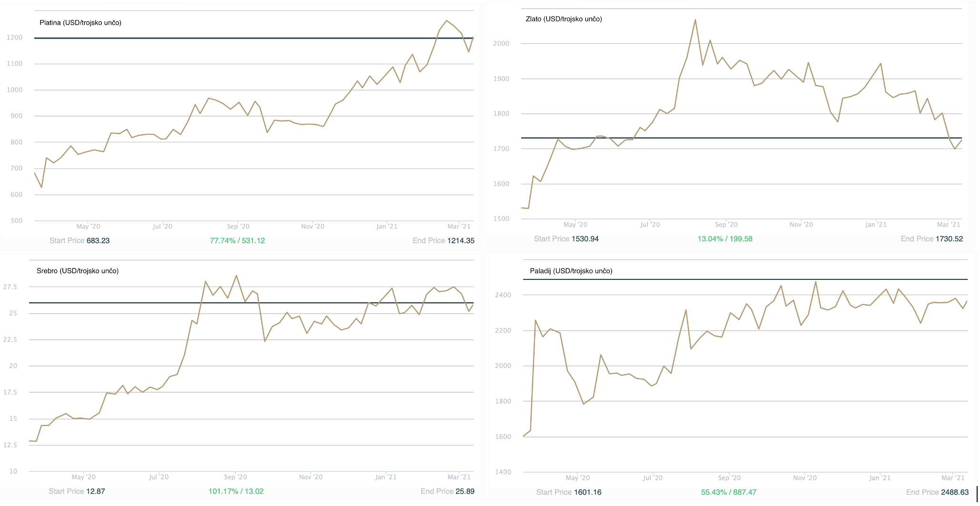The image size is (980, 506).
Task: Select Zlato end price 1730.52
Action: coord(949,239)
